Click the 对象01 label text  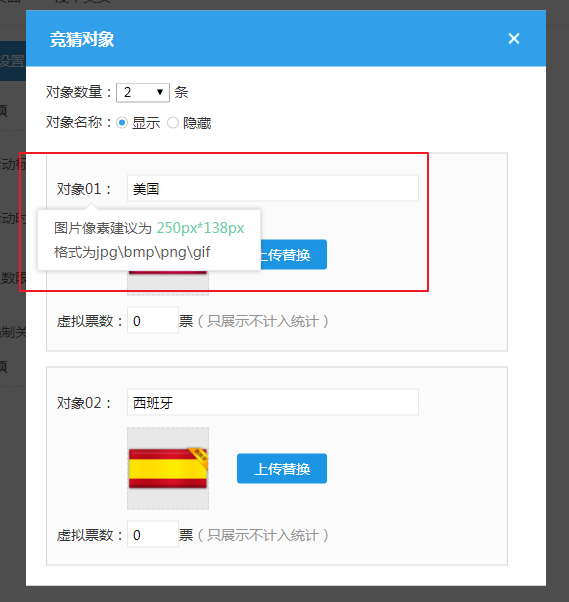[84, 189]
